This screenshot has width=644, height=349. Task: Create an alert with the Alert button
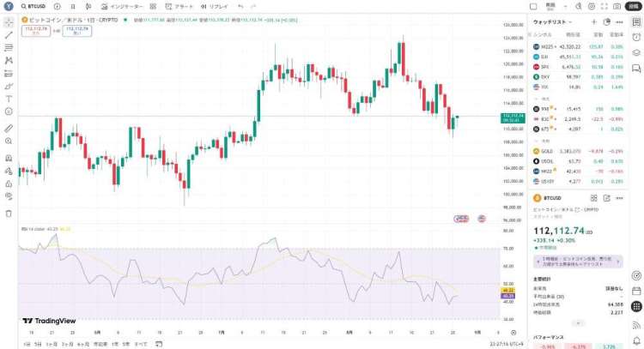179,7
